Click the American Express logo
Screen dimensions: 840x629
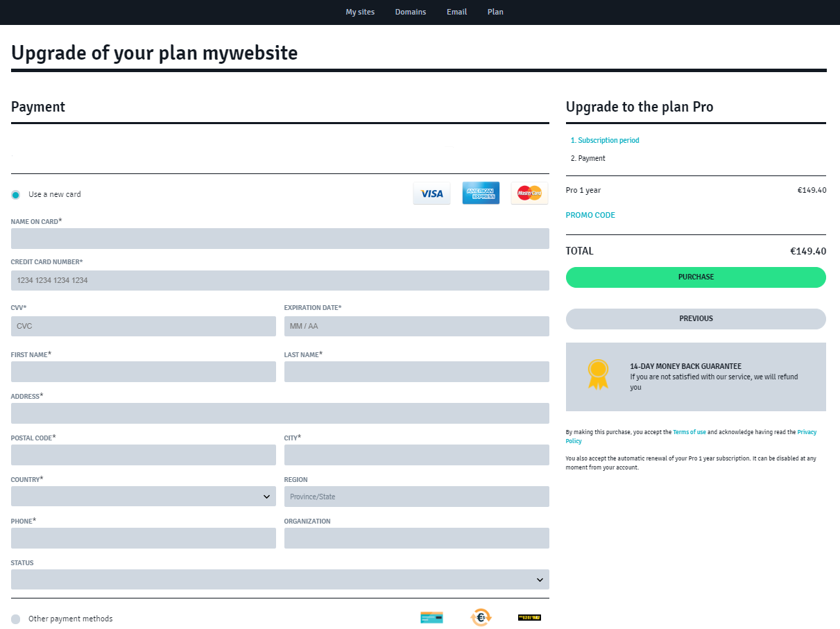(x=481, y=193)
